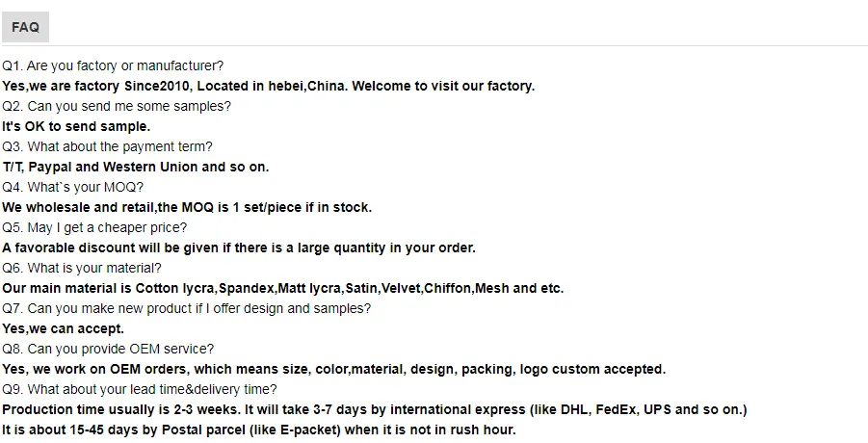Select the Cotton lycra, Spandex materials answer

tap(282, 288)
